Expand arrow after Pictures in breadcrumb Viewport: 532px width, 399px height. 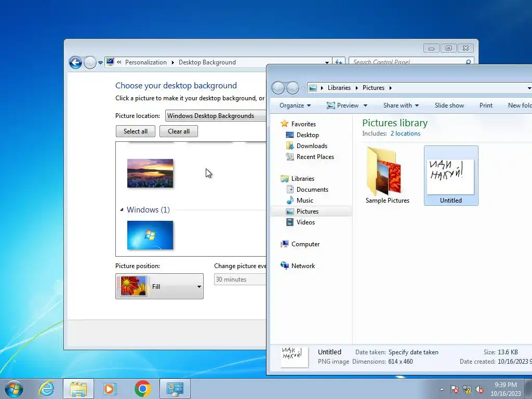coord(391,88)
